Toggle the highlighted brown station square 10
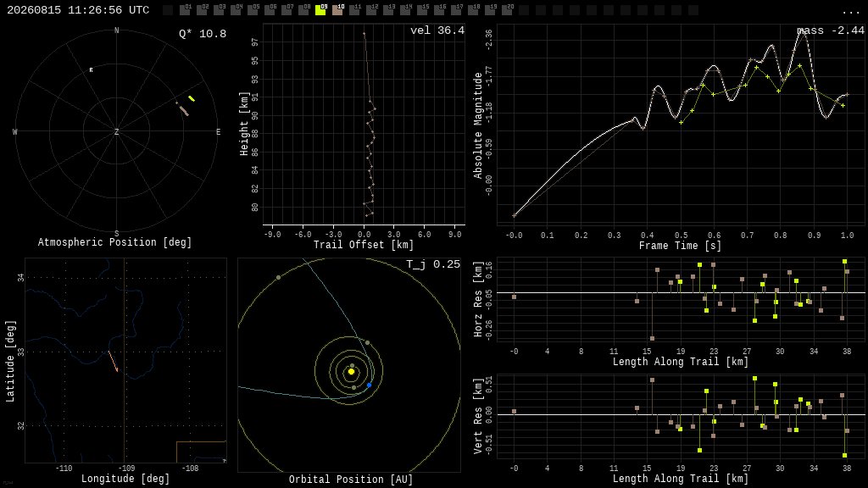The height and width of the screenshot is (488, 868). point(337,10)
